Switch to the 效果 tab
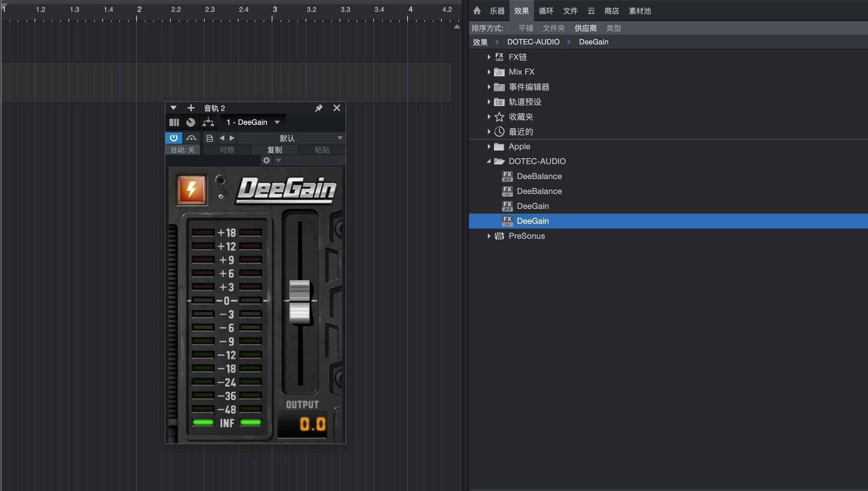Viewport: 868px width, 491px height. (x=521, y=11)
